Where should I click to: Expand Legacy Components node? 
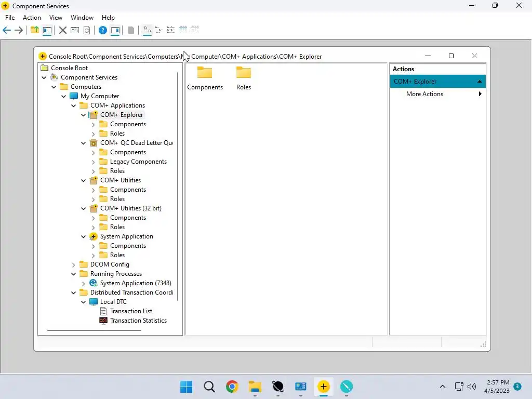(94, 162)
